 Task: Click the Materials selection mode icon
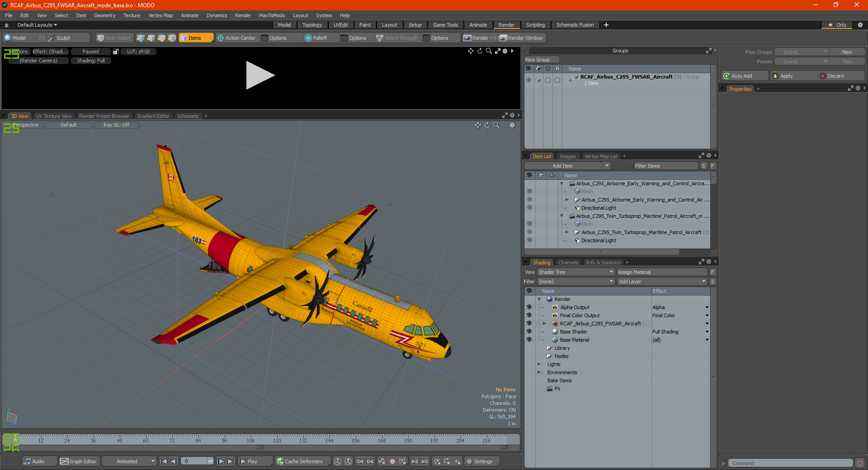coord(172,38)
